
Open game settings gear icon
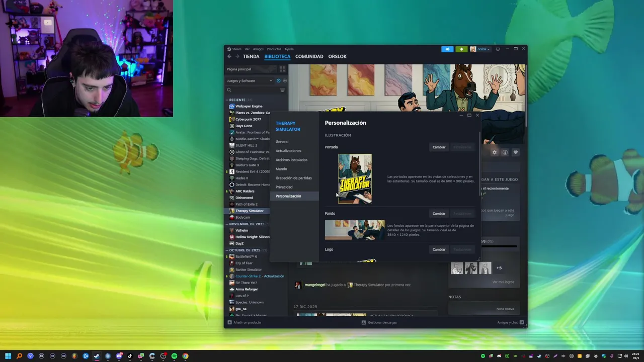[495, 152]
